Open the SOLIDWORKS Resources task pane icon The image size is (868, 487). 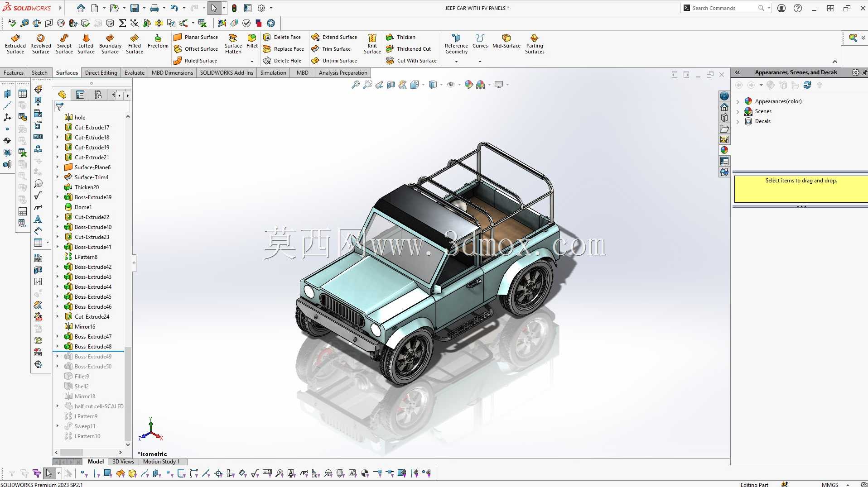click(x=724, y=107)
